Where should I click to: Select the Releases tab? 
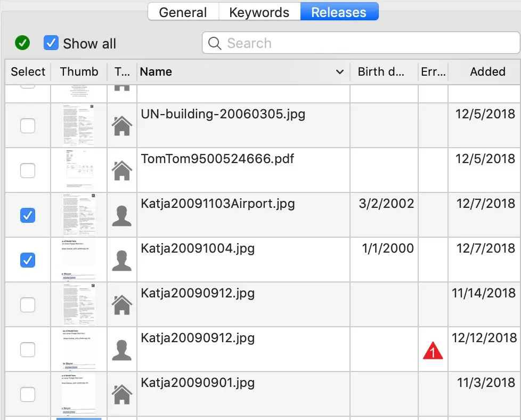(339, 12)
